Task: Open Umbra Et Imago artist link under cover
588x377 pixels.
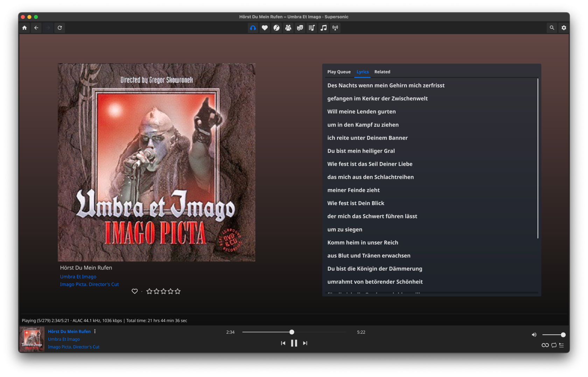Action: pos(78,277)
